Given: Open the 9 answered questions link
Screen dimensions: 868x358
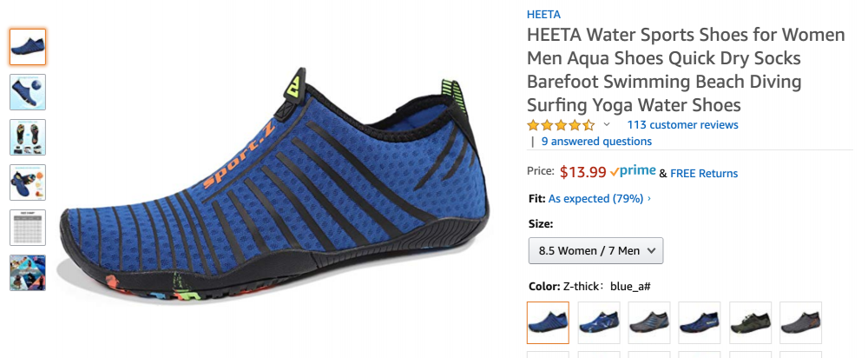Looking at the screenshot, I should (x=596, y=142).
